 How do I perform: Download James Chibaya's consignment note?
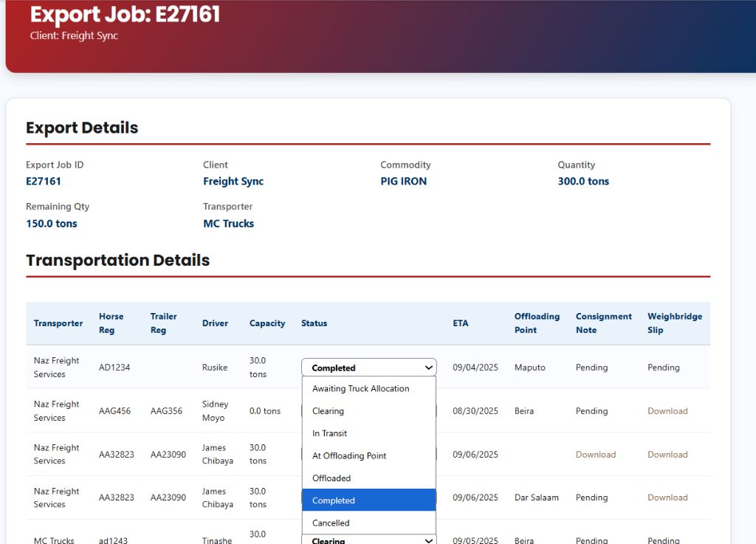595,454
